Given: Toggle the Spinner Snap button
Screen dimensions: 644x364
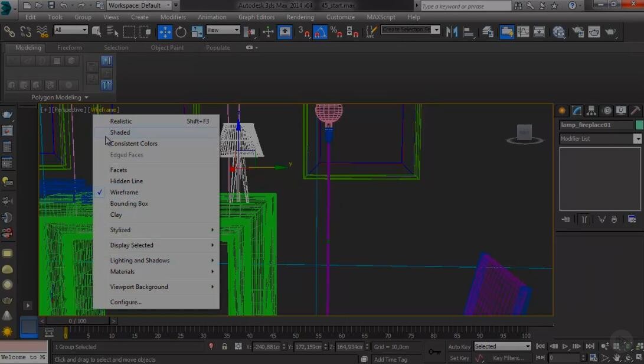Looking at the screenshot, I should (352, 32).
